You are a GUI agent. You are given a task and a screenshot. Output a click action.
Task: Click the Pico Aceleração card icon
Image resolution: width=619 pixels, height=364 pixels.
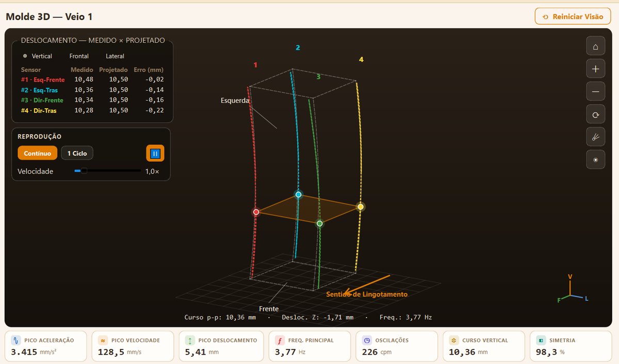(15, 340)
